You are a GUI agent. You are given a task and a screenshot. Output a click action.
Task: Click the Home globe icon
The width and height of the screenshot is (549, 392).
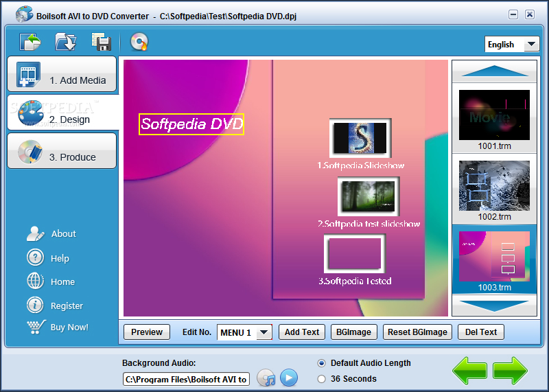tap(36, 281)
